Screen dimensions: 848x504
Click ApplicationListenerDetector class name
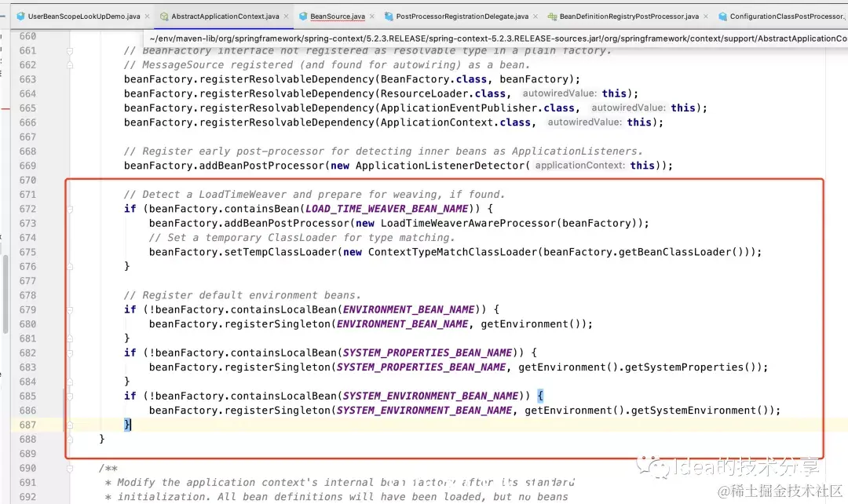[x=440, y=166]
